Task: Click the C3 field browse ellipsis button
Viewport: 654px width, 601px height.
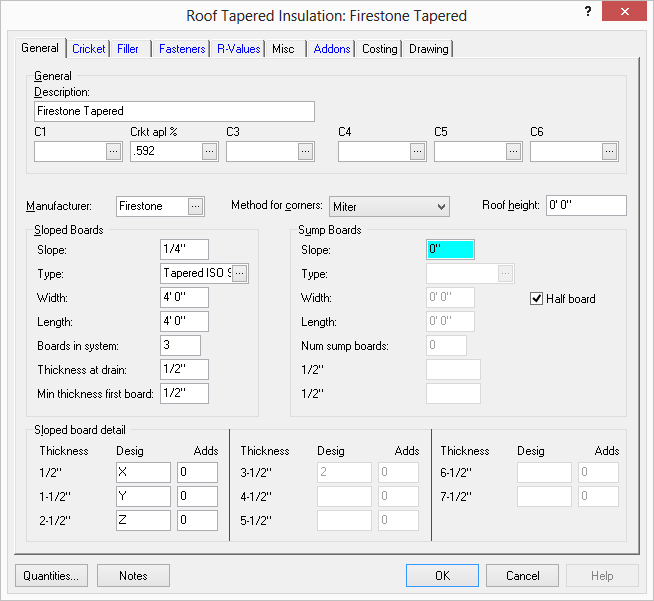Action: (x=305, y=151)
